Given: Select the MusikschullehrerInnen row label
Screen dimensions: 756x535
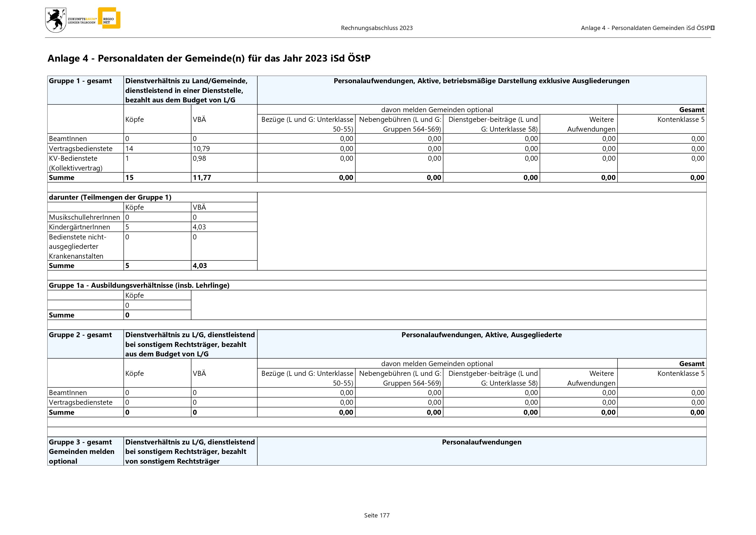Looking at the screenshot, I should pos(84,217).
